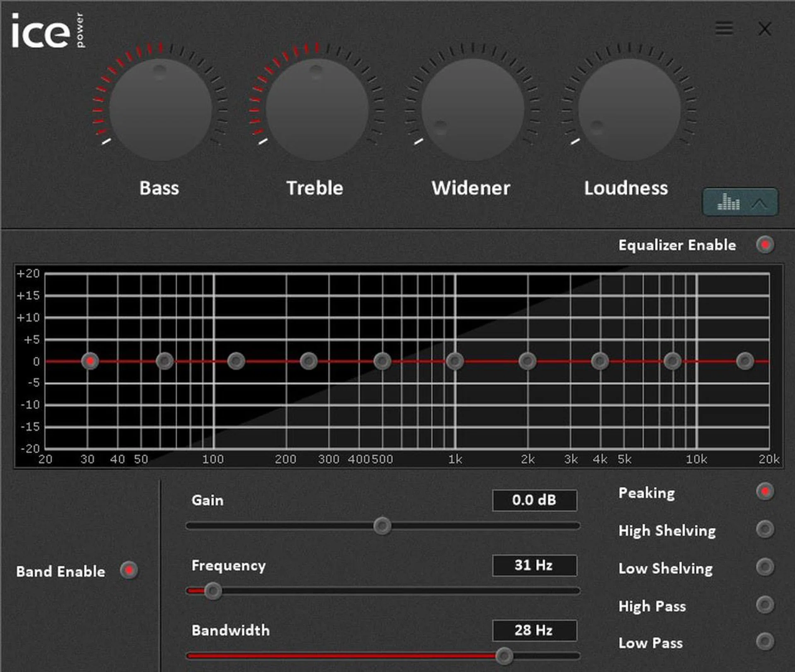Open the hamburger menu
The width and height of the screenshot is (795, 672).
(724, 28)
